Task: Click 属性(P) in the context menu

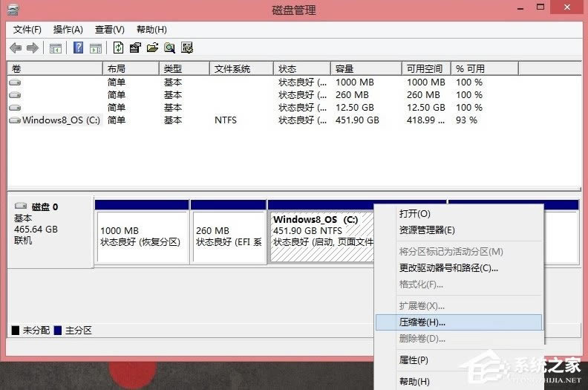Action: [414, 360]
